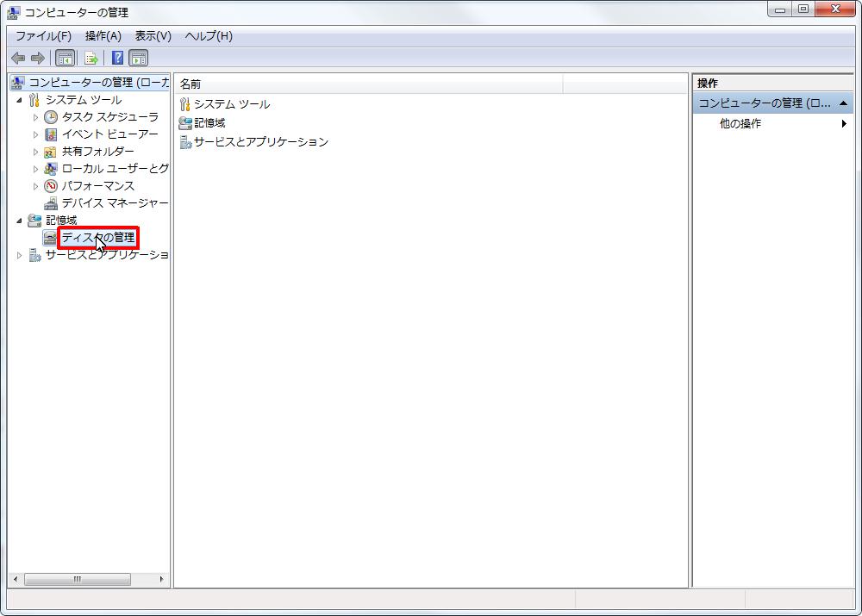Screen dimensions: 862x616
Task: Expand the サービスとアプリケーション branch
Action: click(x=20, y=254)
